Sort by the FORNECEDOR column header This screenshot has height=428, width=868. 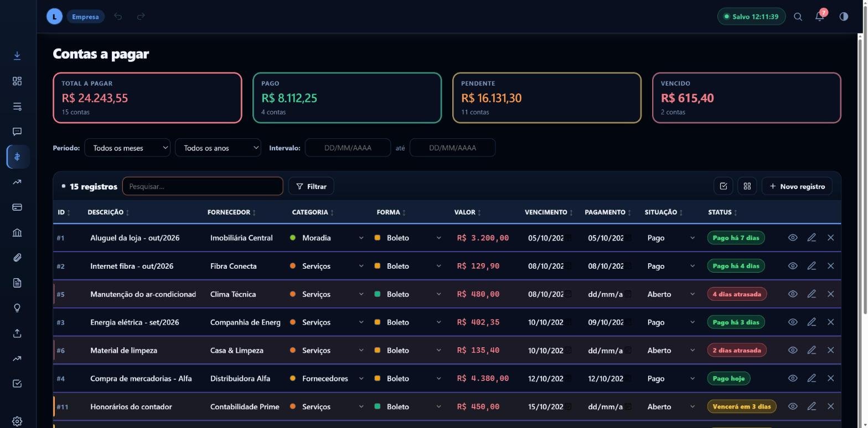tap(231, 212)
